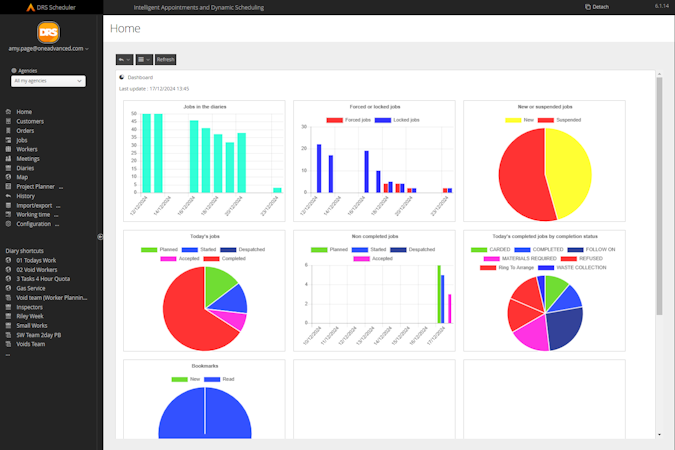
Task: Click Read blue swatch in Bookmarks
Action: coord(212,379)
